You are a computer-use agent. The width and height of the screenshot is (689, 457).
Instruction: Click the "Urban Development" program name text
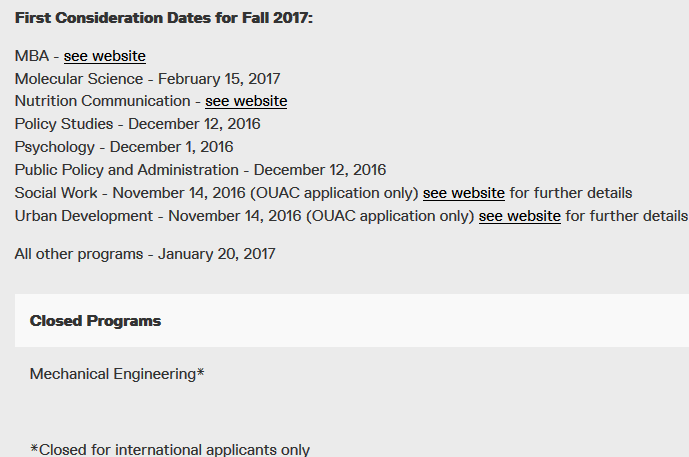pyautogui.click(x=84, y=216)
